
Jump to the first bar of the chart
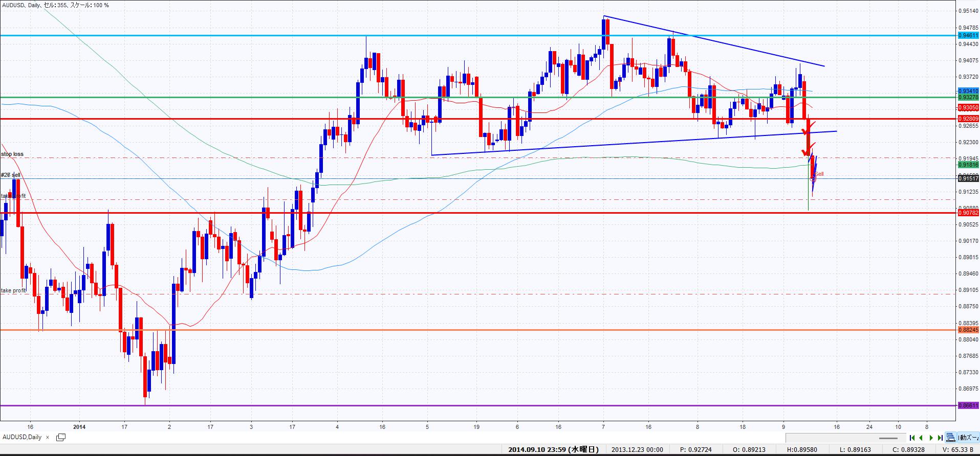(x=912, y=438)
